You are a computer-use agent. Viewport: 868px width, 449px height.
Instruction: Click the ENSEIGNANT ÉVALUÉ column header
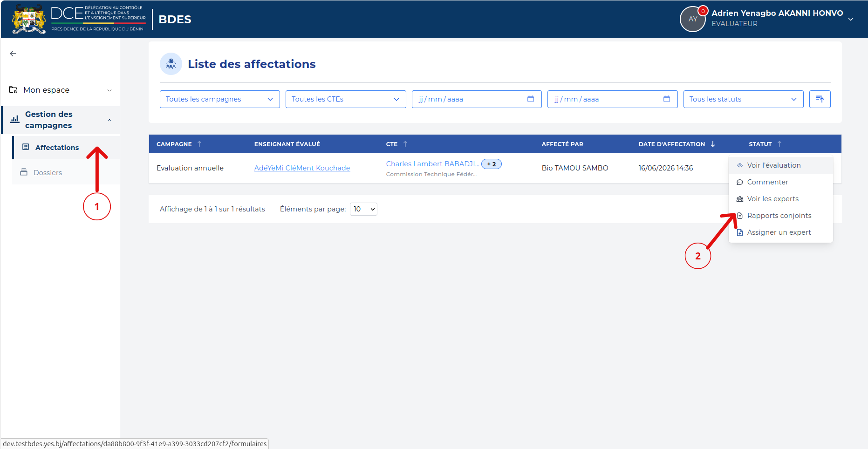point(287,144)
